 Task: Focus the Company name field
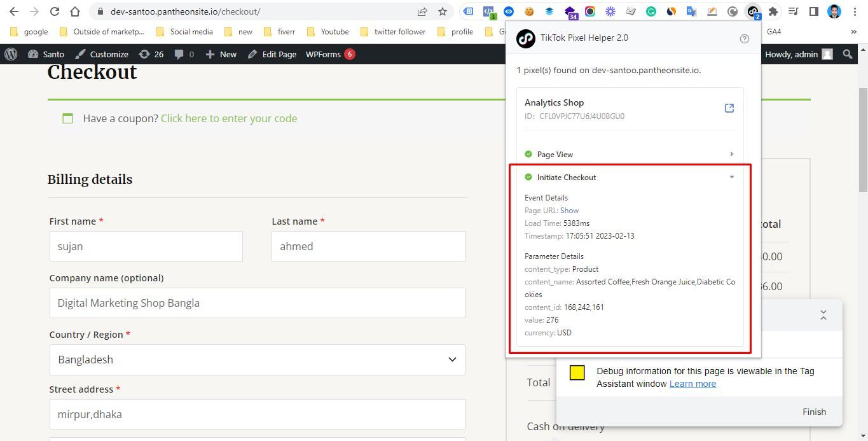258,303
